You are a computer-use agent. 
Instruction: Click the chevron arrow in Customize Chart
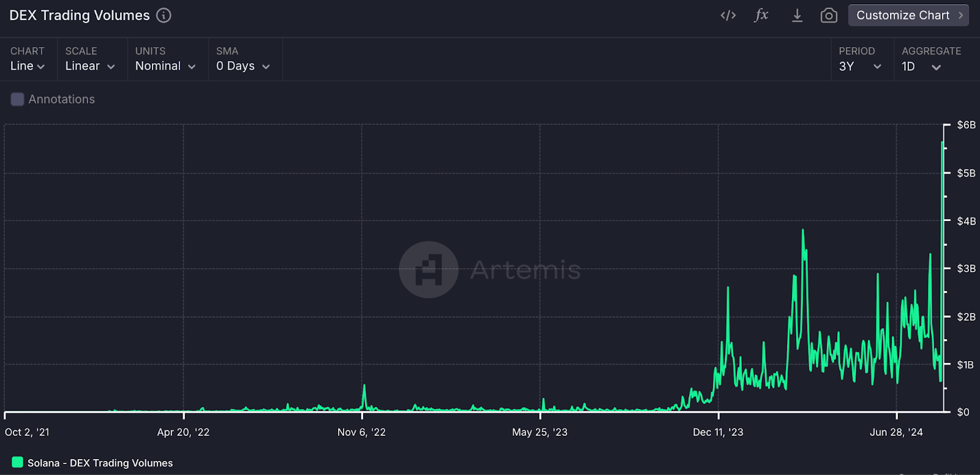[x=960, y=15]
